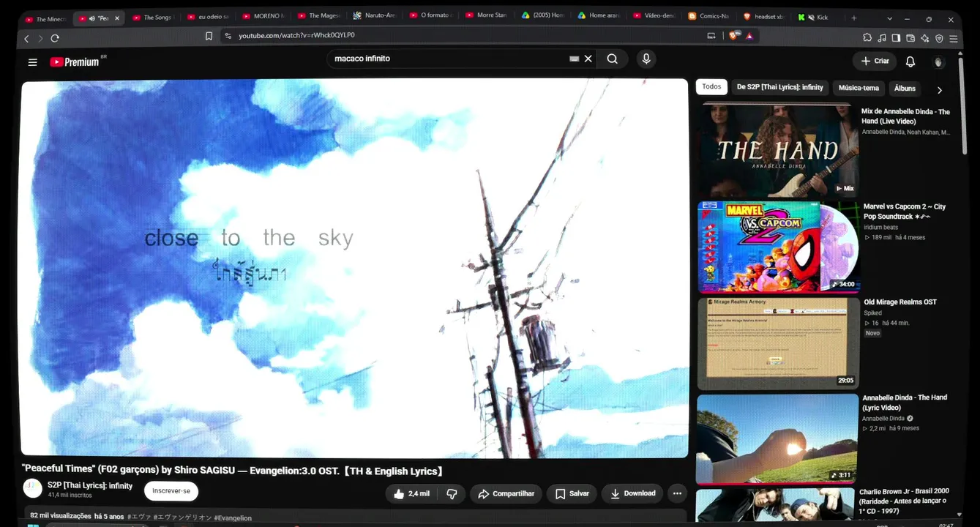Screen dimensions: 980x527
Task: Open the Criar create menu
Action: tap(875, 61)
